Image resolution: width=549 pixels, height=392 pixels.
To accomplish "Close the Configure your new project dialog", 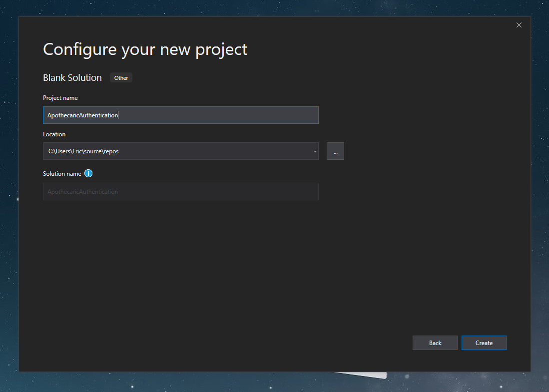I will click(519, 25).
